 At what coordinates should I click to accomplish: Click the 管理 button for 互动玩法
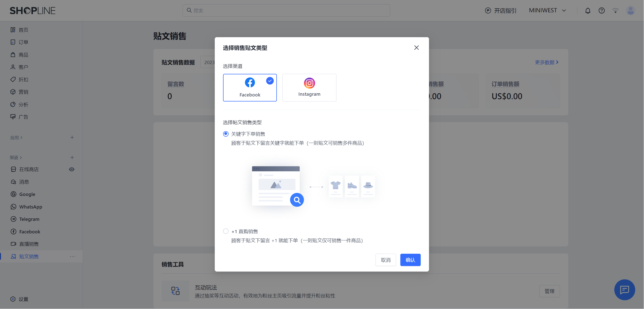(550, 291)
